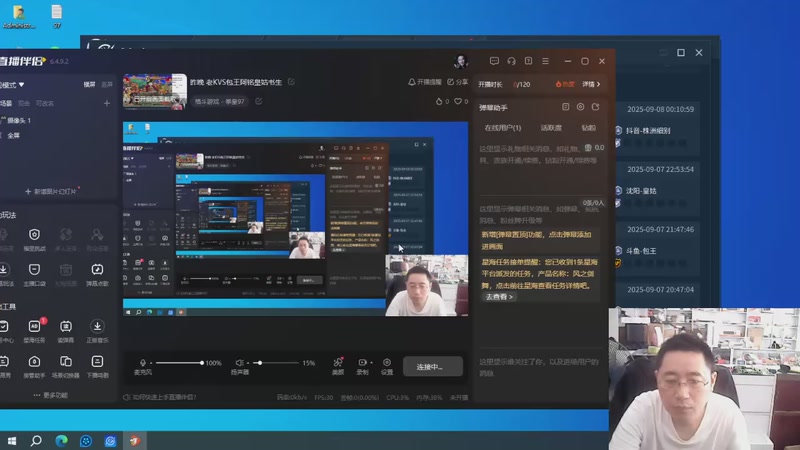
Task: Switch to 竖屏 orientation
Action: pyautogui.click(x=107, y=84)
